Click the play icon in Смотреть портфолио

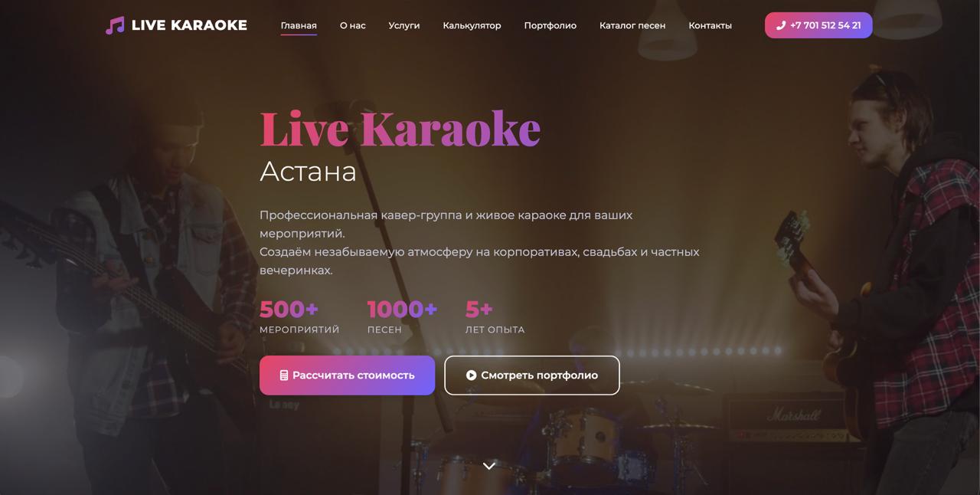tap(472, 375)
